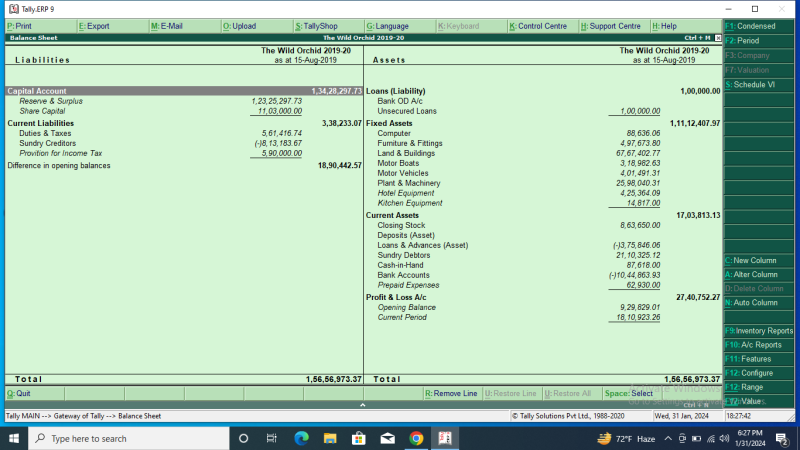Click Type here to search box
Viewport: 800px width, 450px height.
[129, 438]
